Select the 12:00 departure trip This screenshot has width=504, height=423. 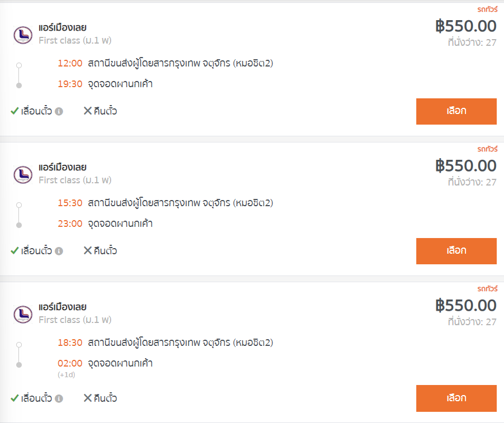pyautogui.click(x=456, y=111)
